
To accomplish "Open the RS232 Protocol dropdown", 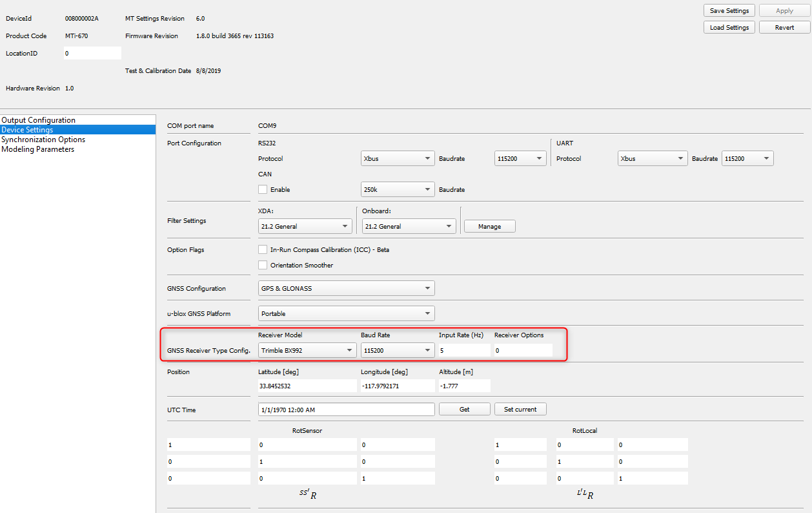I will pos(396,158).
